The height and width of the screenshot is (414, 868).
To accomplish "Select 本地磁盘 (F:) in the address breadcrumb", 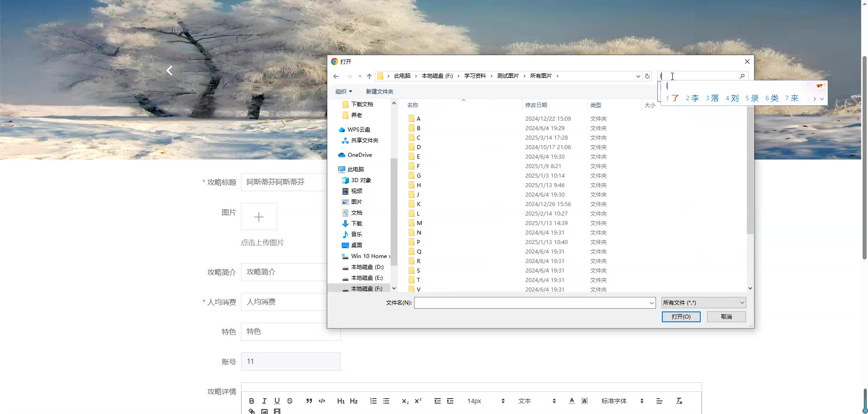I will (x=437, y=76).
